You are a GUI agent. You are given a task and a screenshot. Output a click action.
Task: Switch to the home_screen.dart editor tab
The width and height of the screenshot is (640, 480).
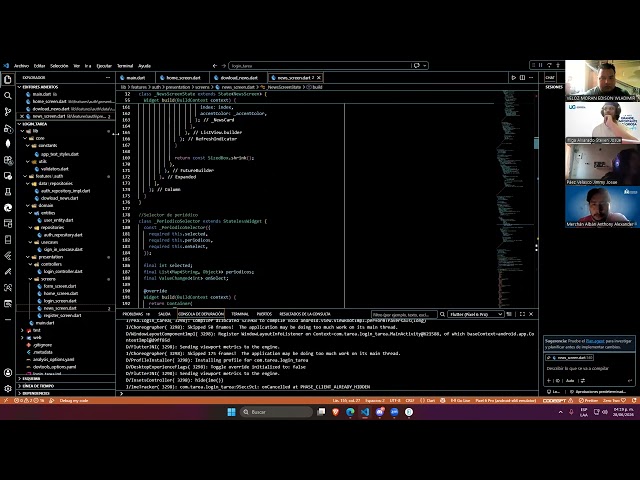[x=183, y=78]
